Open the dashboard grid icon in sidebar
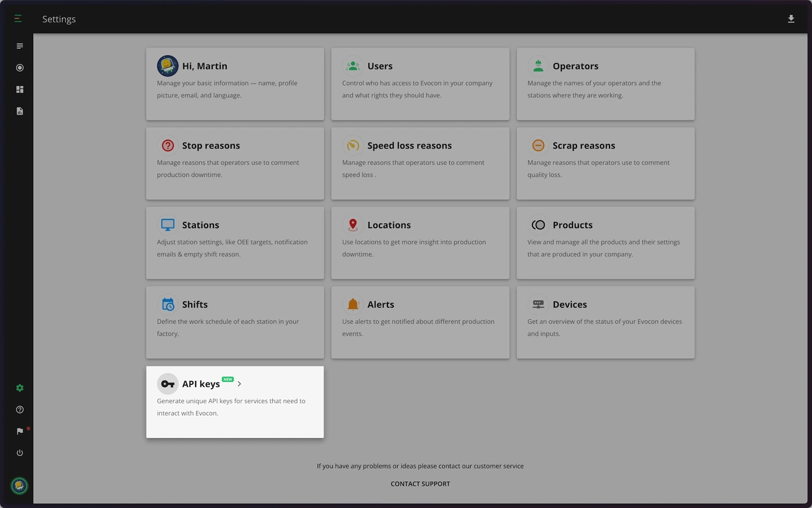The width and height of the screenshot is (812, 508). coord(20,89)
